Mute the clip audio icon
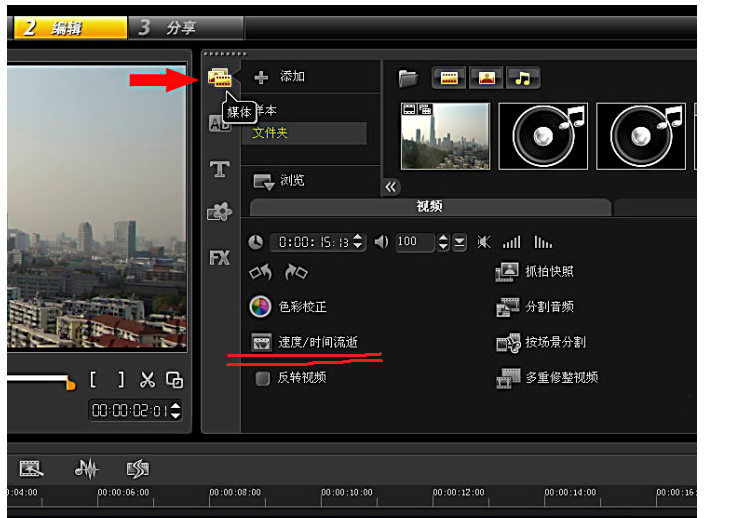The image size is (730, 518). [x=484, y=242]
